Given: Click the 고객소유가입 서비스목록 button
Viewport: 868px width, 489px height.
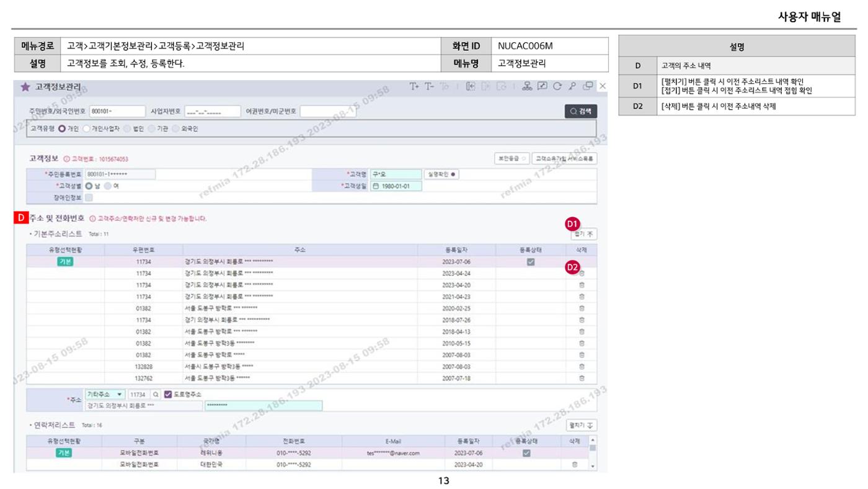Looking at the screenshot, I should (564, 159).
